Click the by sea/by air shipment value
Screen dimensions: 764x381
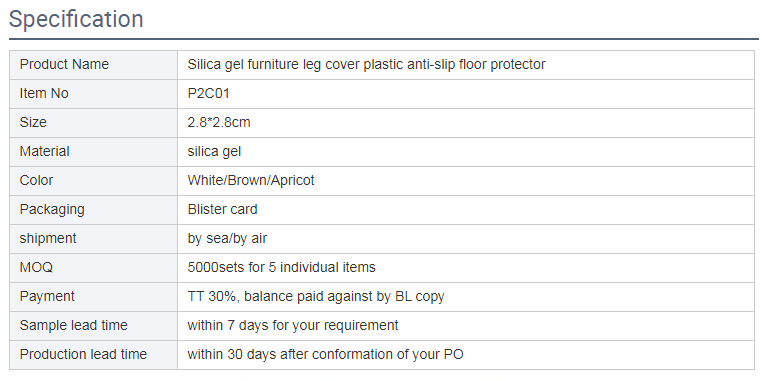(227, 239)
